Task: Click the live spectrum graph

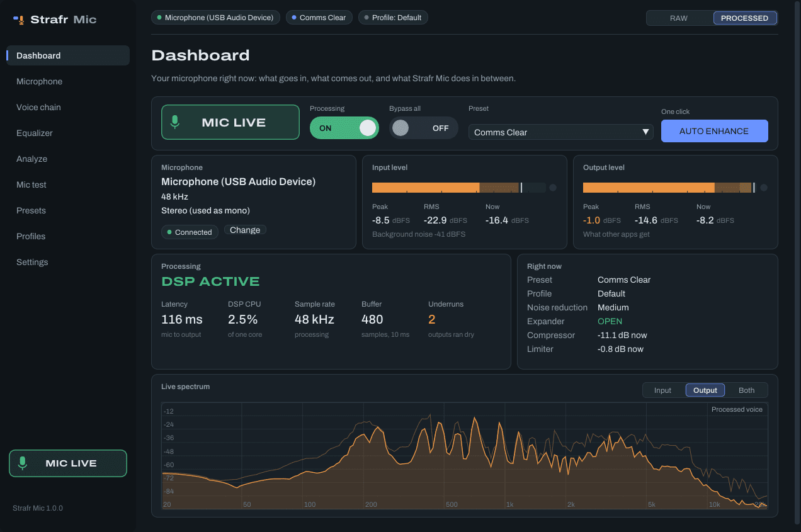Action: click(465, 456)
